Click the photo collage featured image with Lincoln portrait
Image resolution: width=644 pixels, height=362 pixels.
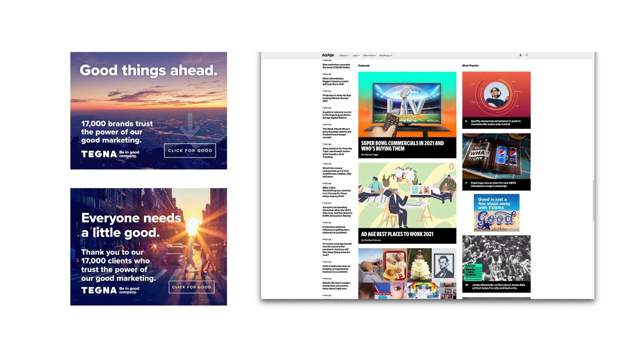click(407, 273)
